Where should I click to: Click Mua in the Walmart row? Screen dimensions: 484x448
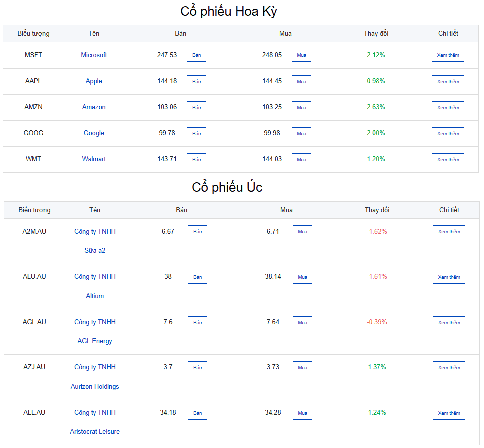point(302,159)
